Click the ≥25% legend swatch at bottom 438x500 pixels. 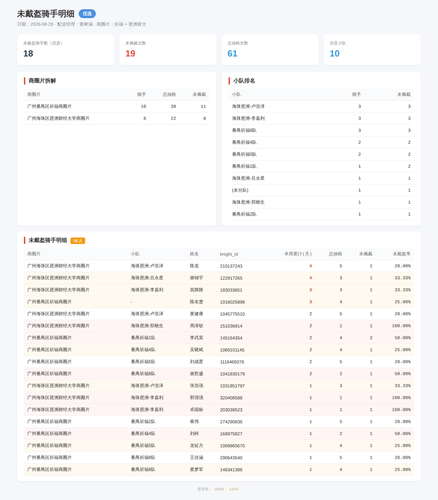tap(234, 489)
